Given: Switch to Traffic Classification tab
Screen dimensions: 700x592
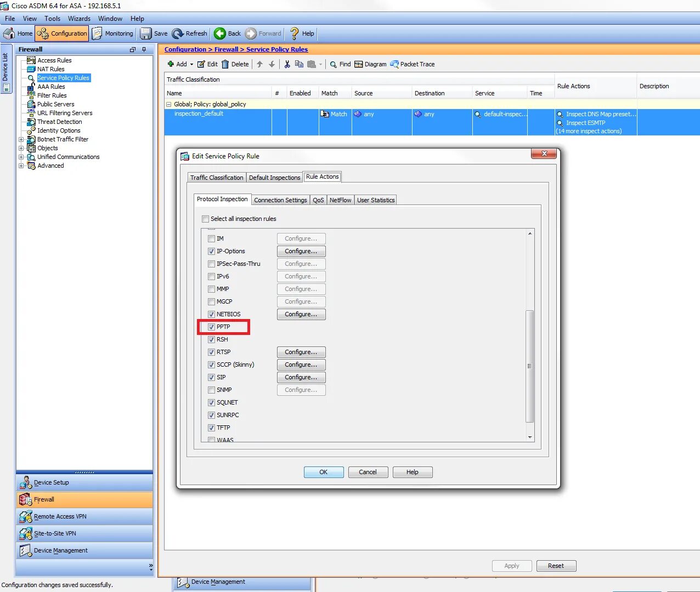Looking at the screenshot, I should [x=217, y=178].
